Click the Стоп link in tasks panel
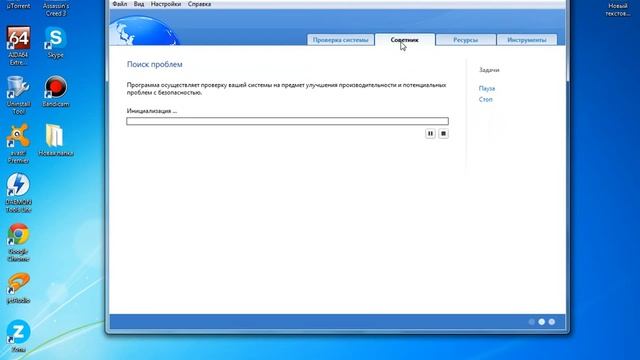 coord(486,99)
